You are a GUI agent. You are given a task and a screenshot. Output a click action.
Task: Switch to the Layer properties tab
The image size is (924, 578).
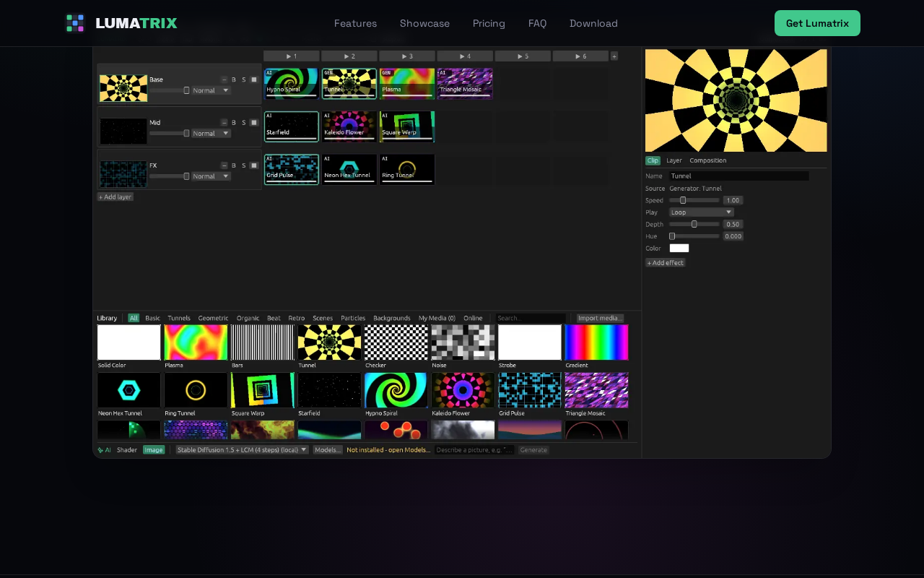click(674, 160)
